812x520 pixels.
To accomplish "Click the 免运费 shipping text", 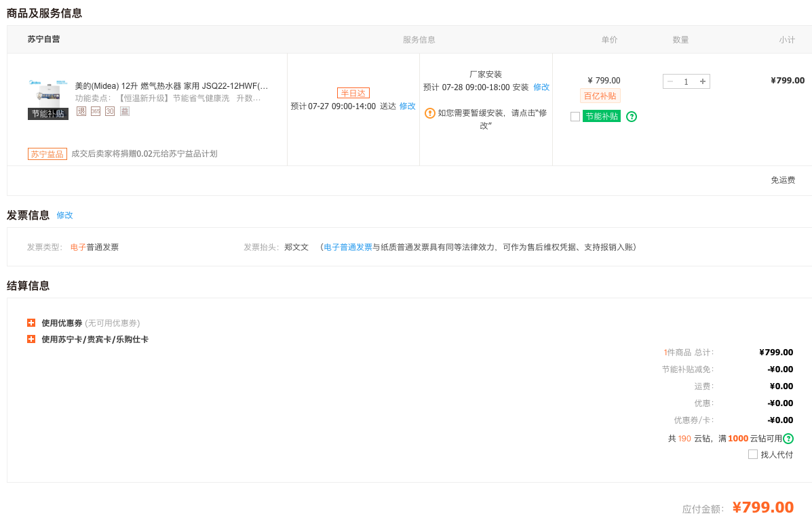I will 782,180.
